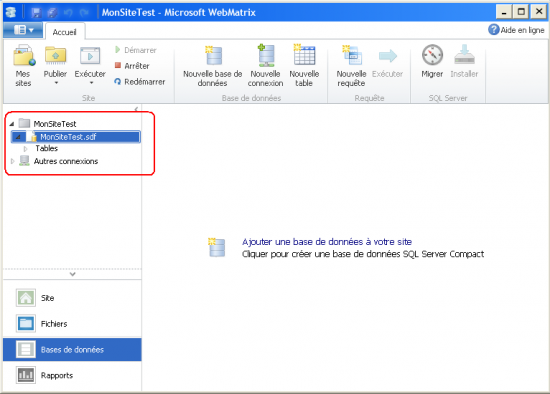Select Tables in the database tree
Image resolution: width=550 pixels, height=394 pixels.
(47, 148)
